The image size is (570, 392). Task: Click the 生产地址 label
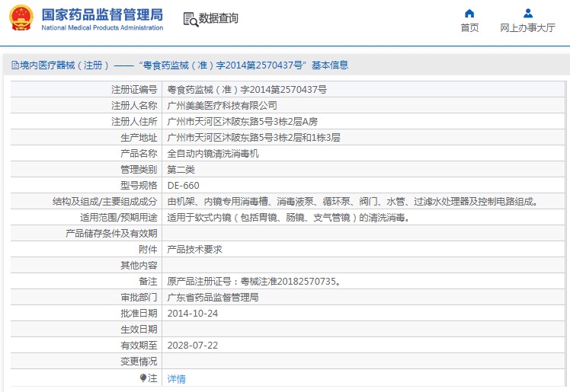[x=139, y=138]
